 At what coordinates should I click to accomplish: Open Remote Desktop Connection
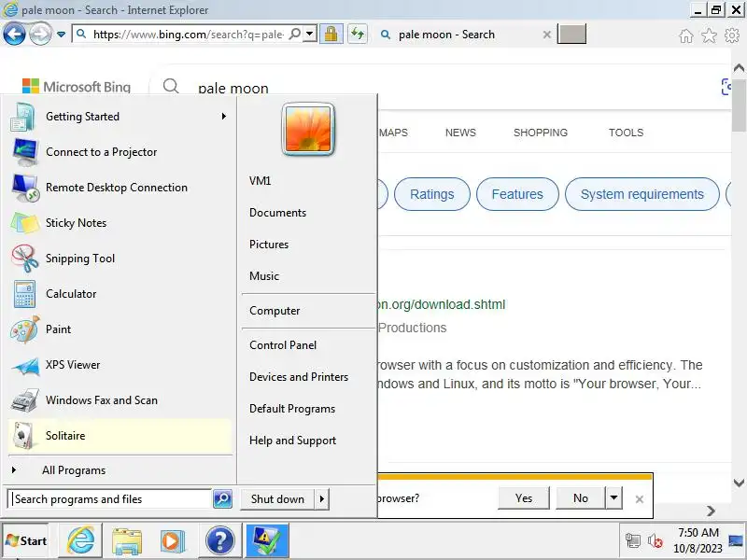pos(120,188)
